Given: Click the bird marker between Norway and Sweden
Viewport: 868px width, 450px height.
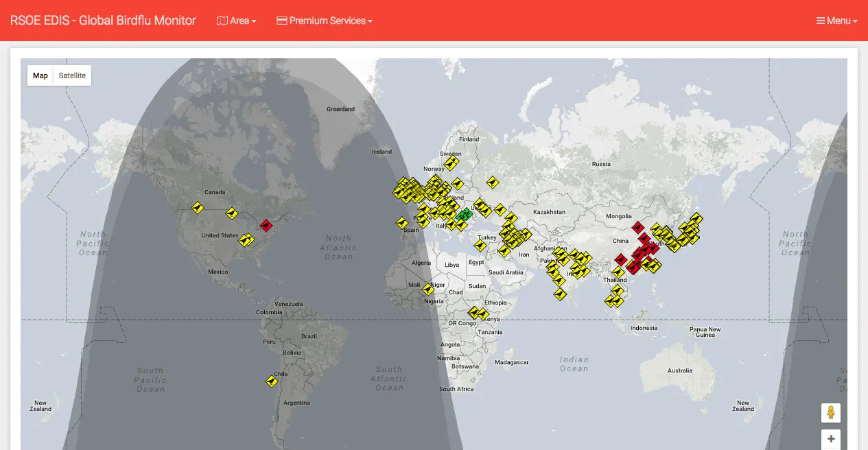Looking at the screenshot, I should coord(451,163).
